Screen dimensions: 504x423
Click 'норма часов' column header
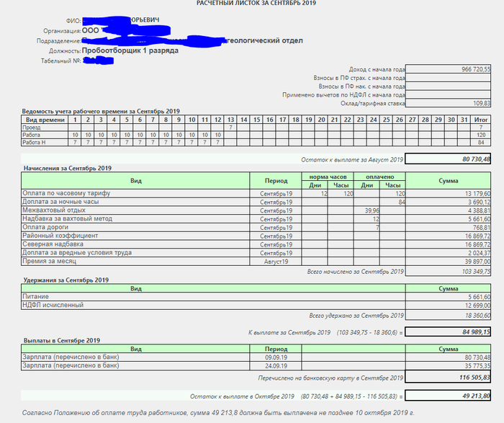(x=328, y=177)
